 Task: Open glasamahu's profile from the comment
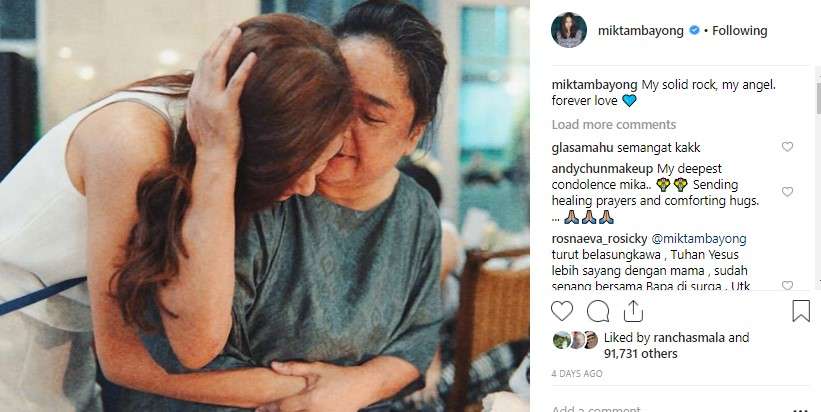tap(584, 147)
